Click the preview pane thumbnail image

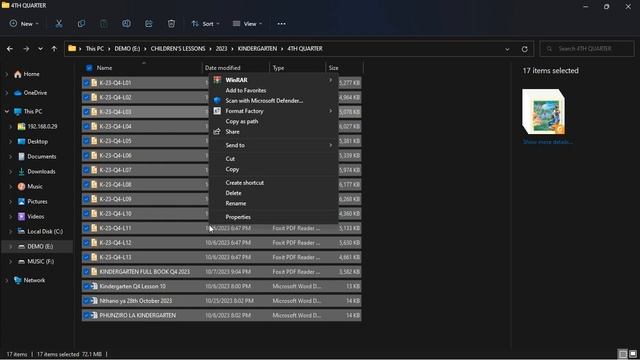tap(544, 112)
